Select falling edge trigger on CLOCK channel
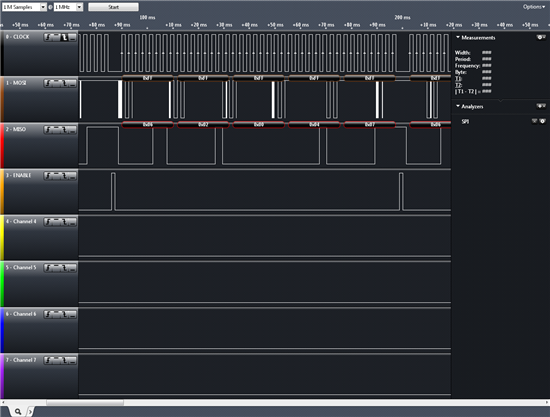Viewport: 550px width, 417px height. tap(64, 37)
